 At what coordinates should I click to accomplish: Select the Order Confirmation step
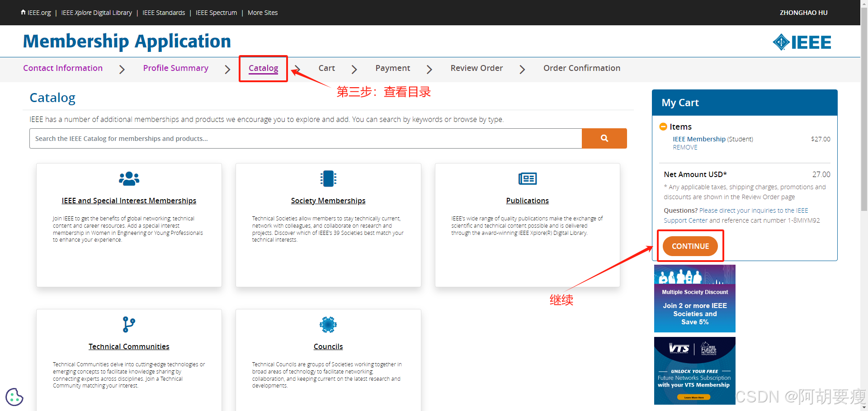581,68
